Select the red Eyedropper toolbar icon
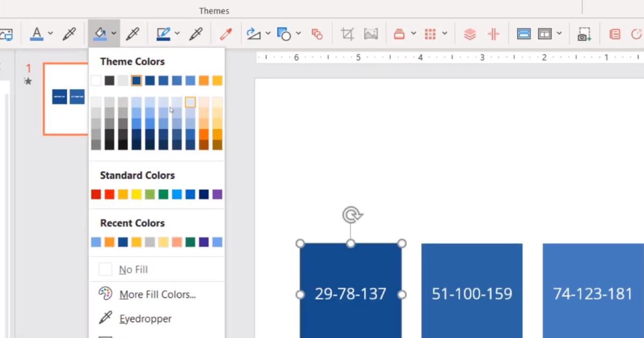 tap(225, 33)
